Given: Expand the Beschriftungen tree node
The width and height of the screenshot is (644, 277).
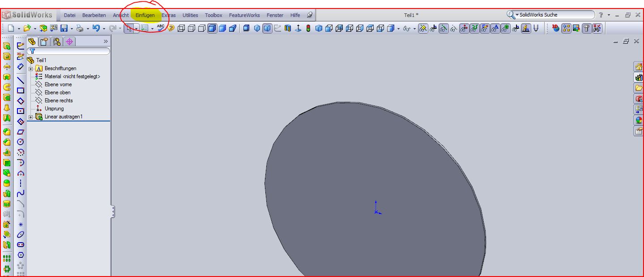Looking at the screenshot, I should (x=30, y=69).
